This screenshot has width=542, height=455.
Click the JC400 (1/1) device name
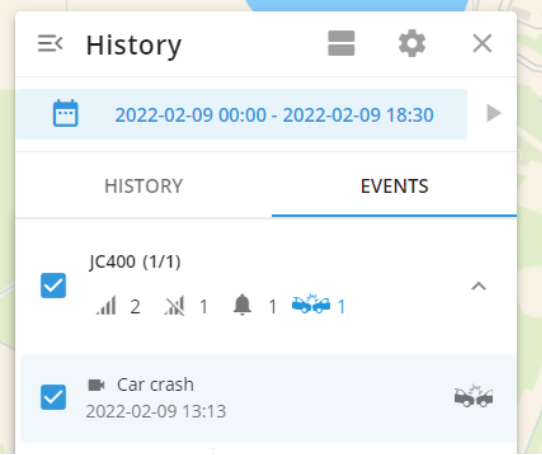coord(135,262)
